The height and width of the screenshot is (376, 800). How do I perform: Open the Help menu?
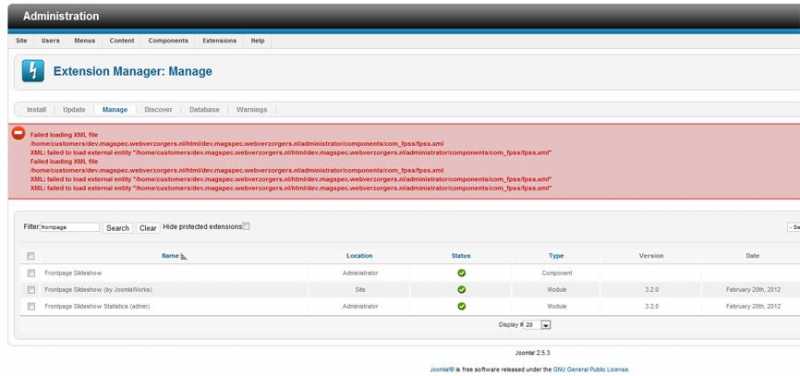(258, 41)
